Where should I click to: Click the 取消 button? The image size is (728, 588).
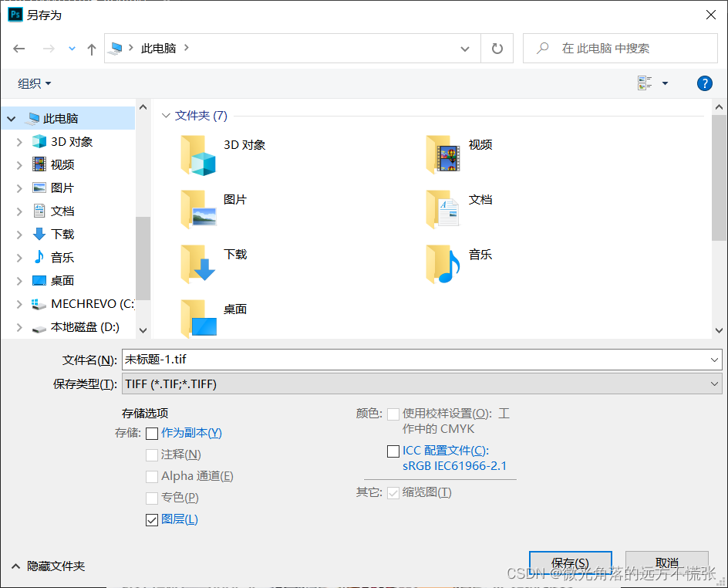coord(666,563)
